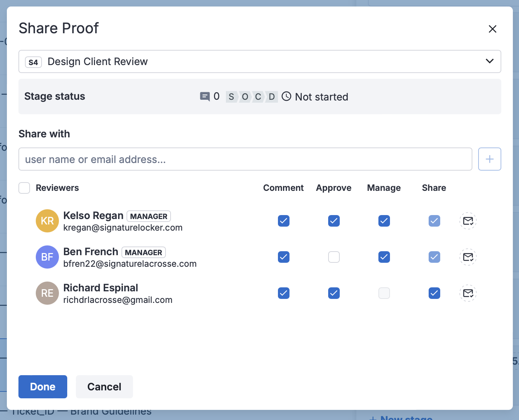Click the comments count icon in Stage status
This screenshot has width=519, height=420.
(205, 97)
